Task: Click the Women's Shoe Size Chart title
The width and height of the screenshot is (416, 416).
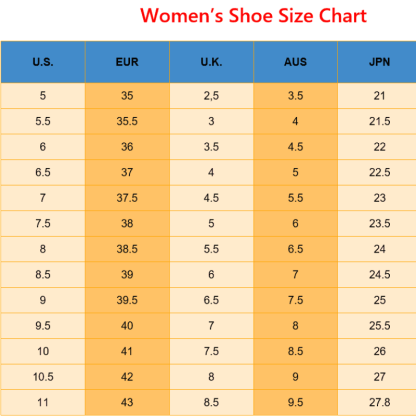Action: pos(253,16)
